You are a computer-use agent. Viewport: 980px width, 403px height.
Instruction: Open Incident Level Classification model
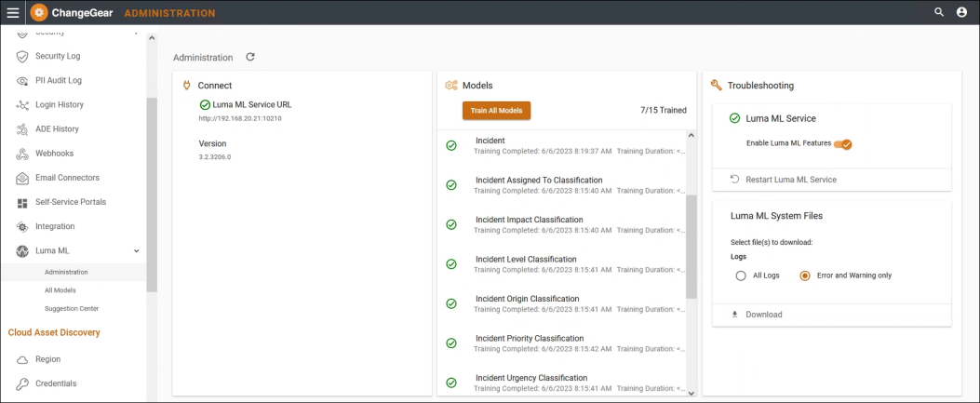pyautogui.click(x=526, y=260)
